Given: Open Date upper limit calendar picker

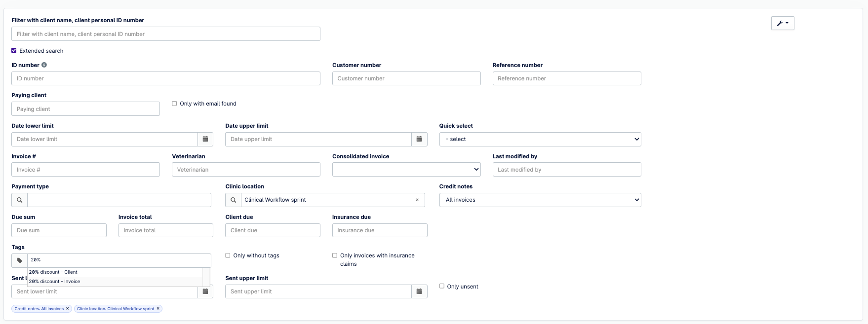Looking at the screenshot, I should point(419,139).
